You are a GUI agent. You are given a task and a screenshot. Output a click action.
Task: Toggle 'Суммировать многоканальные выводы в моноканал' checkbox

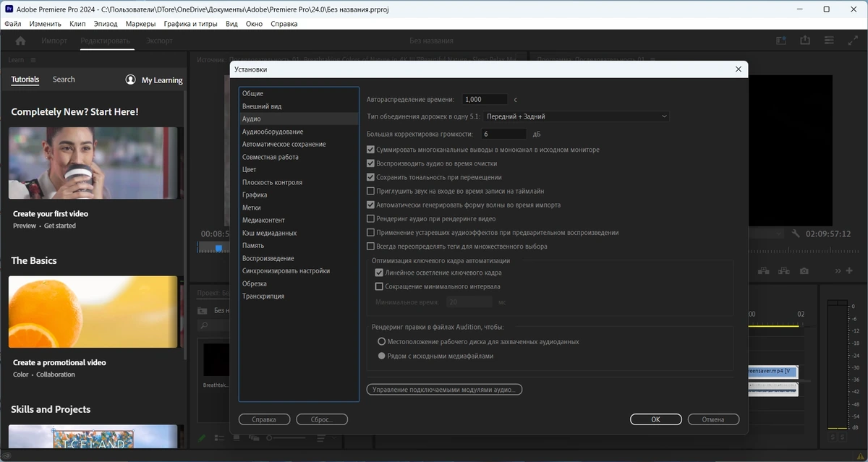(370, 150)
